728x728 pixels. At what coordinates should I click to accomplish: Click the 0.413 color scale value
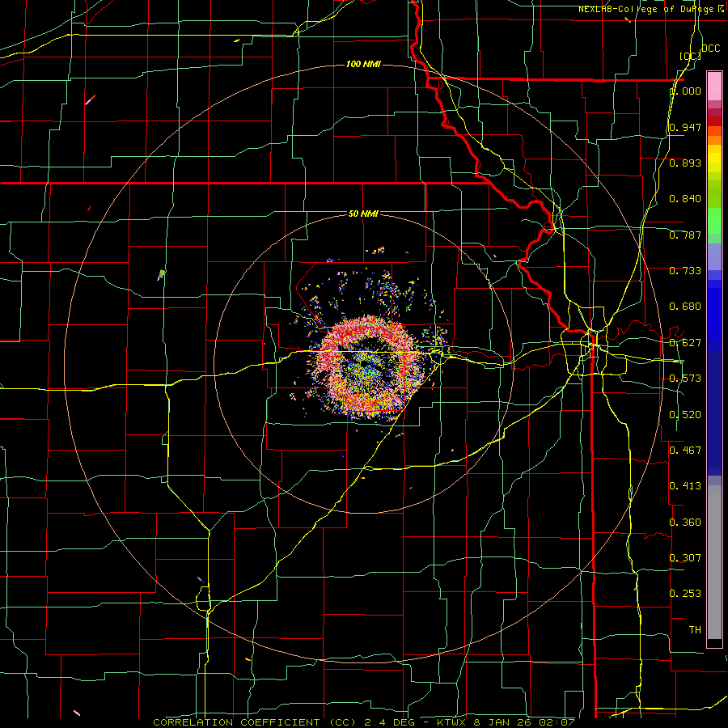pyautogui.click(x=685, y=486)
